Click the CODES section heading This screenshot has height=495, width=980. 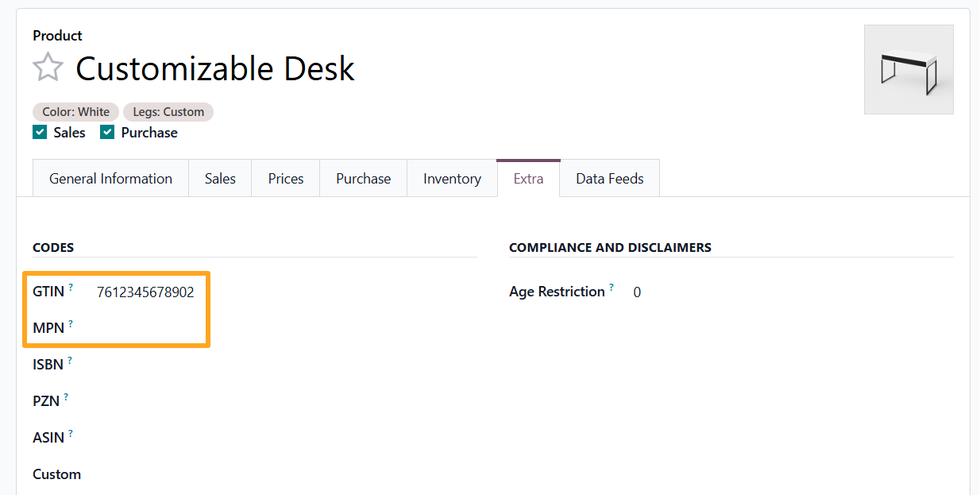coord(53,247)
